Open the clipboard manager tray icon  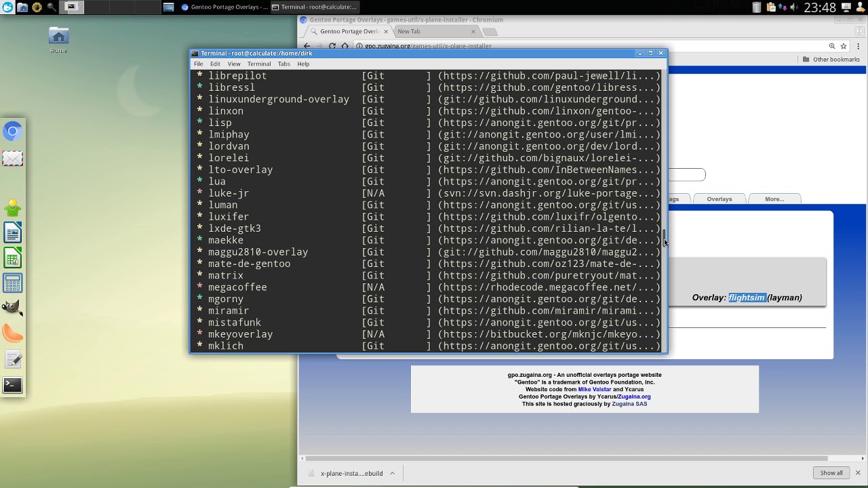[771, 7]
